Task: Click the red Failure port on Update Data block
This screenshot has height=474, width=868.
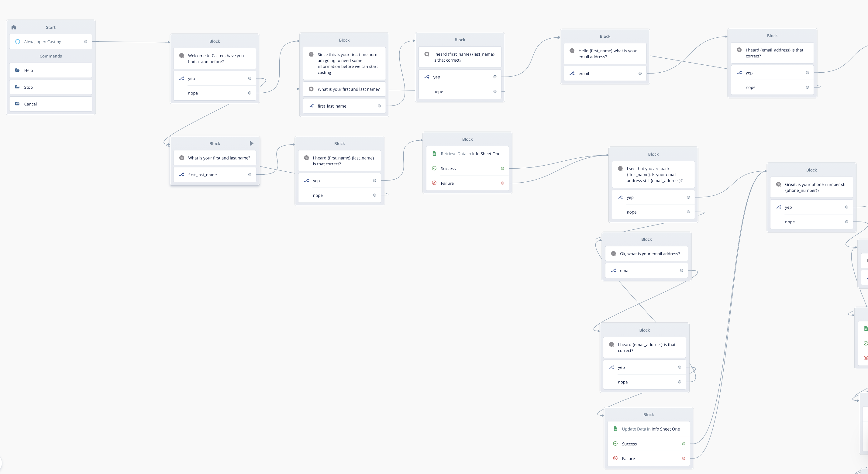Action: [x=683, y=459]
